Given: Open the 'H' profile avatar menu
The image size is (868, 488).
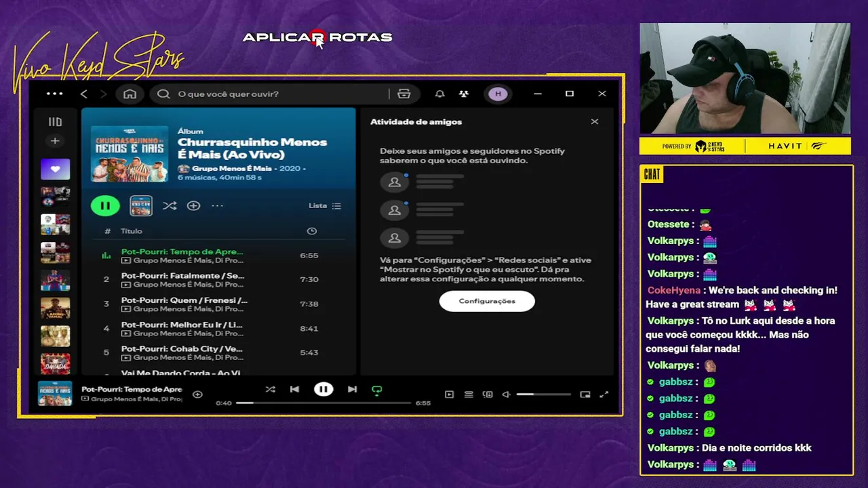Looking at the screenshot, I should tap(498, 94).
